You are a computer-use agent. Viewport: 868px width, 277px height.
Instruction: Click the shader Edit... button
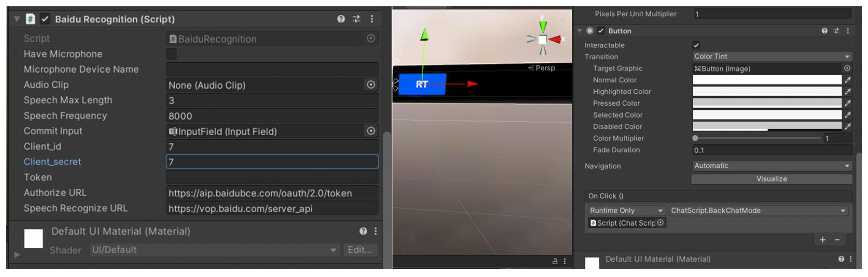[360, 250]
